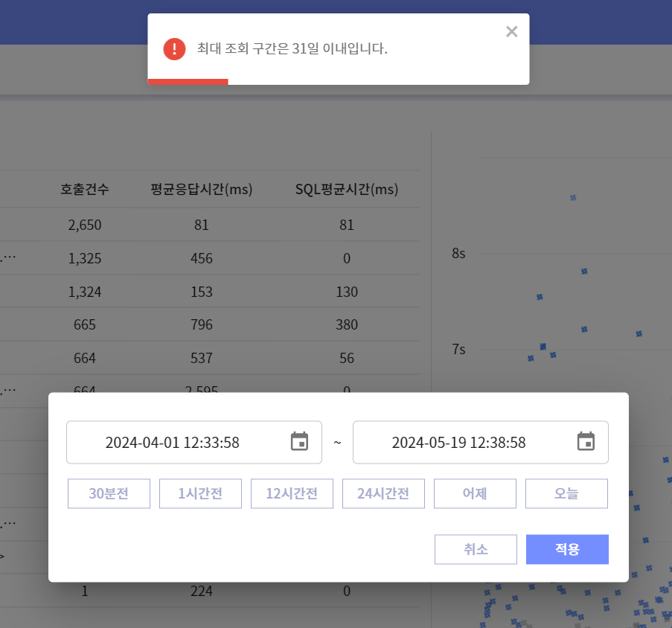The height and width of the screenshot is (628, 672).
Task: Set range to 어제
Action: click(475, 493)
